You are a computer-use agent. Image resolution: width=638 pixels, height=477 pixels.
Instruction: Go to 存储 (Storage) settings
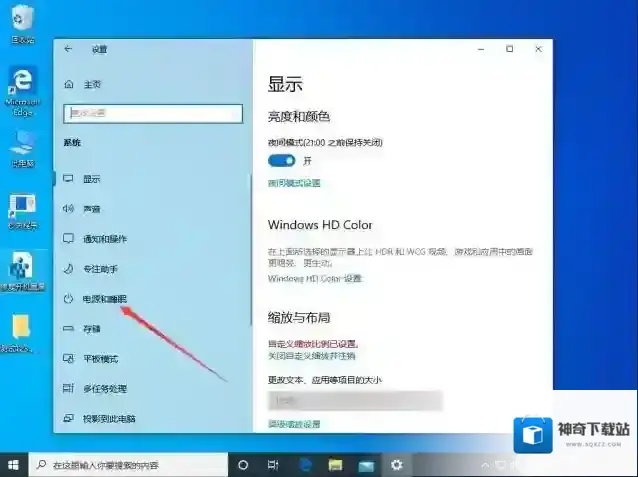(x=91, y=328)
